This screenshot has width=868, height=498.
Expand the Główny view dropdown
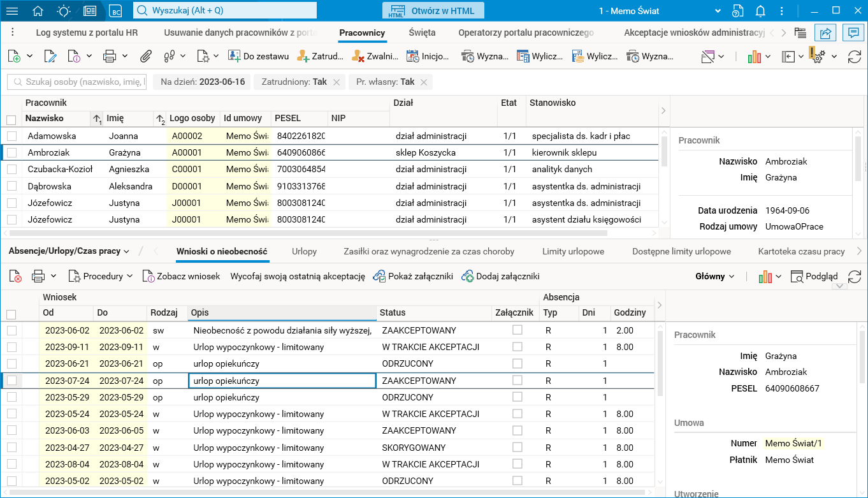714,276
